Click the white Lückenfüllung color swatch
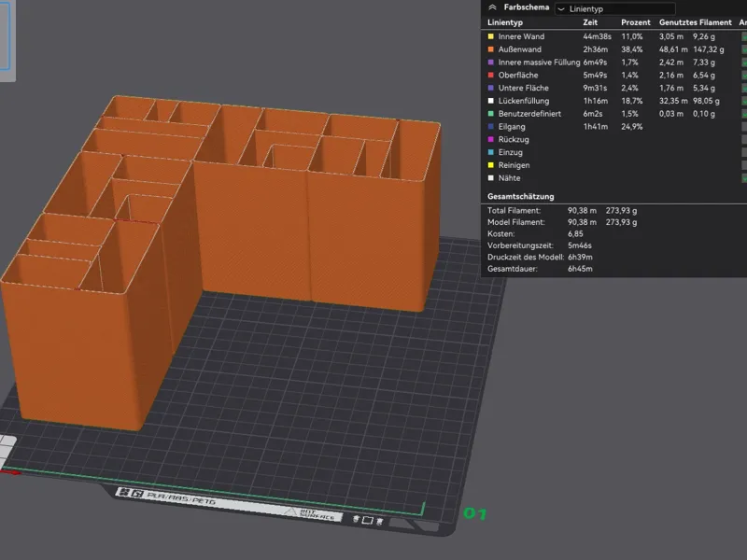The width and height of the screenshot is (747, 560). [x=491, y=101]
